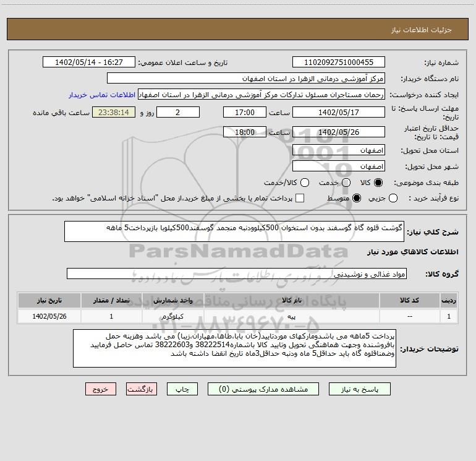This screenshot has width=476, height=461.
Task: Click the تاریخ نیاز column header
Action: pos(49,300)
